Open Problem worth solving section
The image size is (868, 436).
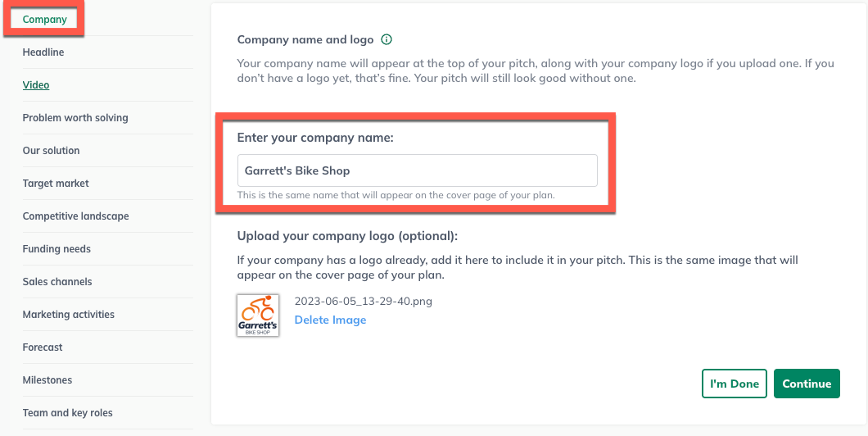75,118
